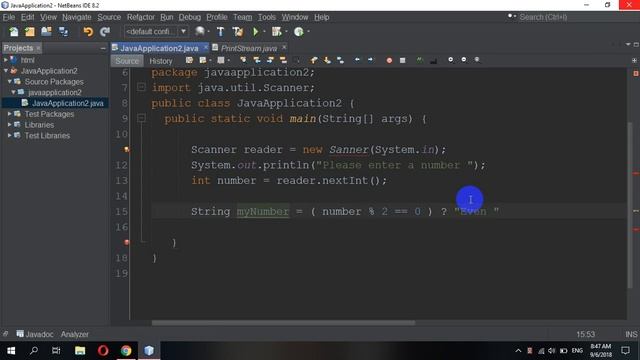Click the New File toolbar icon

(13, 32)
